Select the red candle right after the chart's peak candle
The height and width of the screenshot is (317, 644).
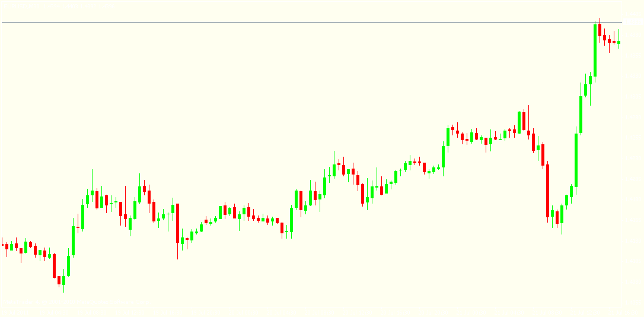coord(604,38)
